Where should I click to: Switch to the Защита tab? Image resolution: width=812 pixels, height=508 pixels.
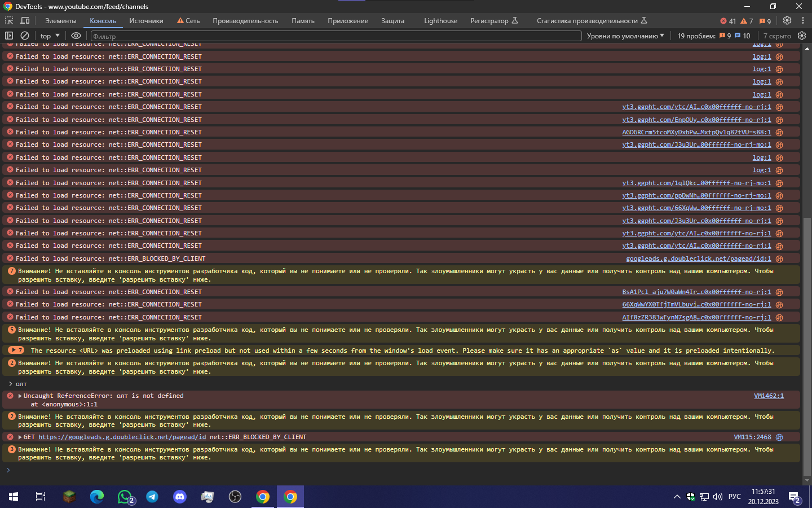click(x=392, y=21)
